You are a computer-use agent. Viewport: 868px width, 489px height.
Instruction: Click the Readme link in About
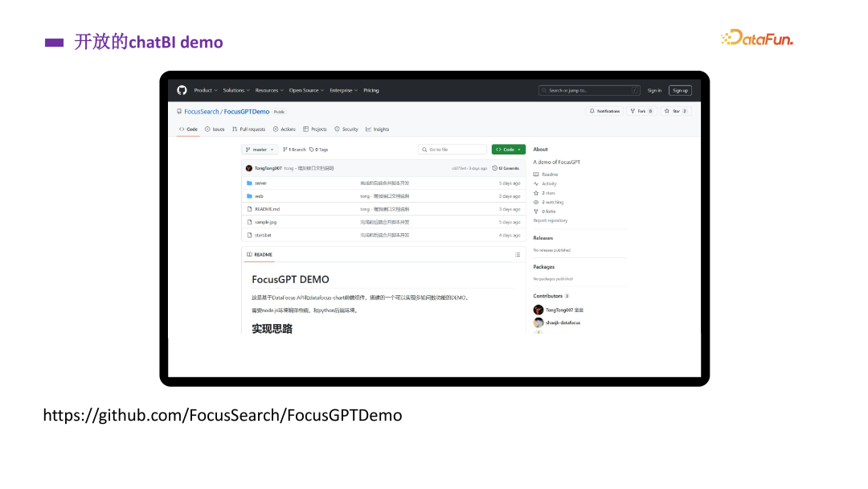546,175
